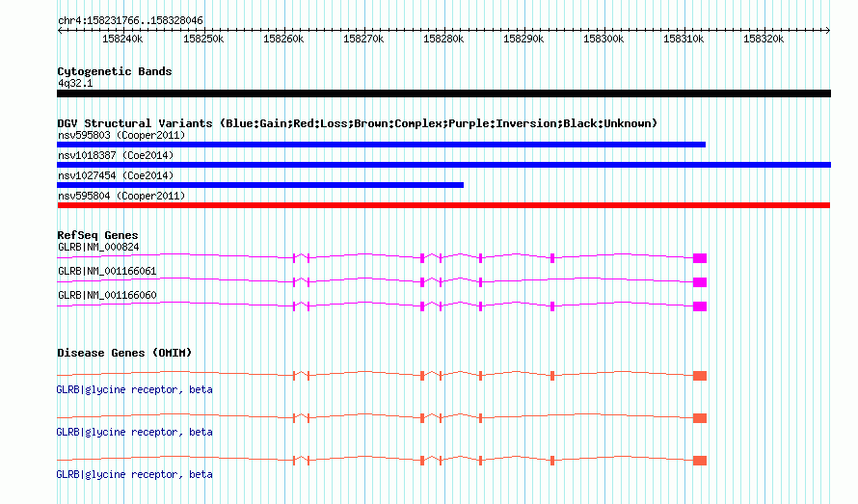Click the last exon block of NM_001166061
This screenshot has width=858, height=504.
[700, 282]
